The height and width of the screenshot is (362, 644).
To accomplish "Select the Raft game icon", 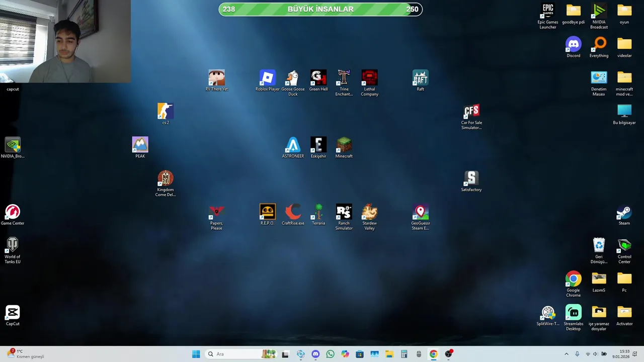I will tap(420, 81).
